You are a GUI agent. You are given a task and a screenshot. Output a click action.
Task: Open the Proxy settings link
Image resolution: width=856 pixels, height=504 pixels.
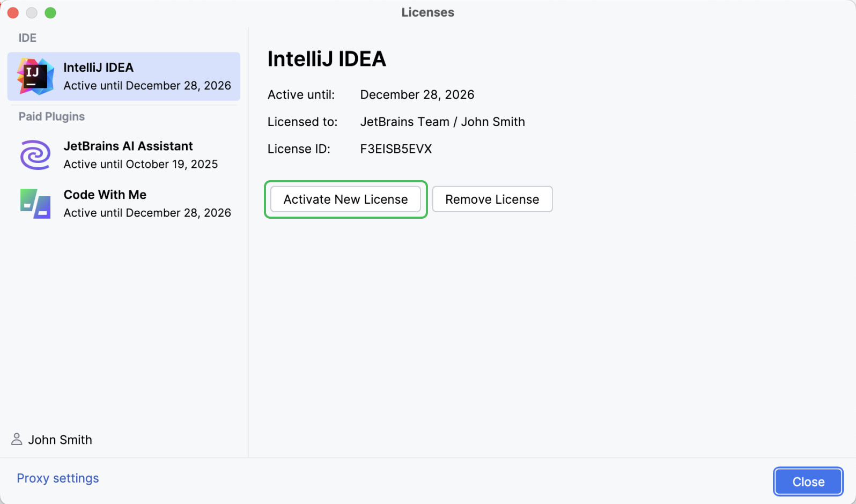58,478
